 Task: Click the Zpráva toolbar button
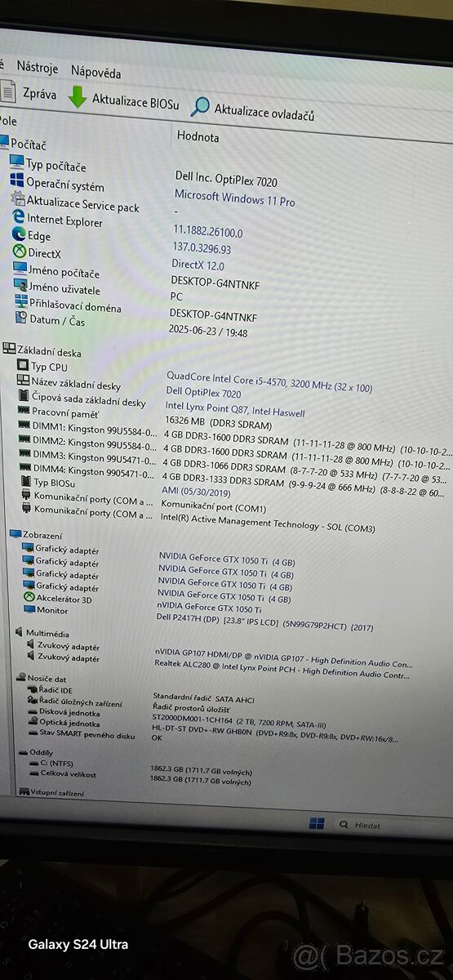pyautogui.click(x=29, y=93)
